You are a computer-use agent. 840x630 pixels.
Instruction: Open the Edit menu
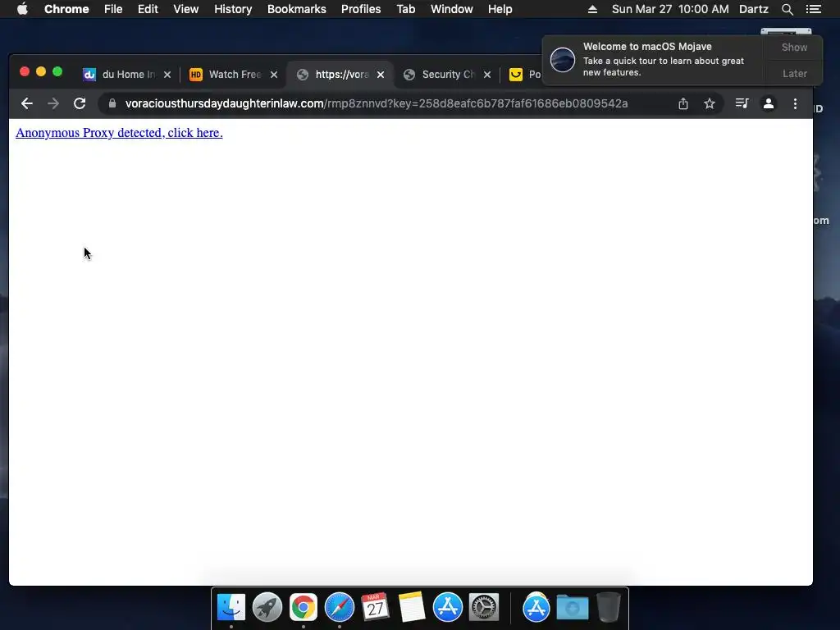coord(148,9)
